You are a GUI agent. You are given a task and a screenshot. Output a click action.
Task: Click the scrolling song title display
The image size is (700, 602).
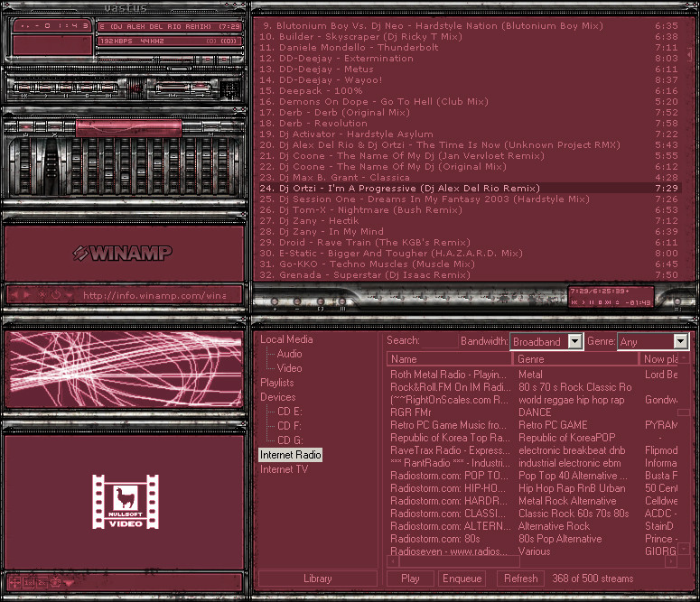coord(170,26)
